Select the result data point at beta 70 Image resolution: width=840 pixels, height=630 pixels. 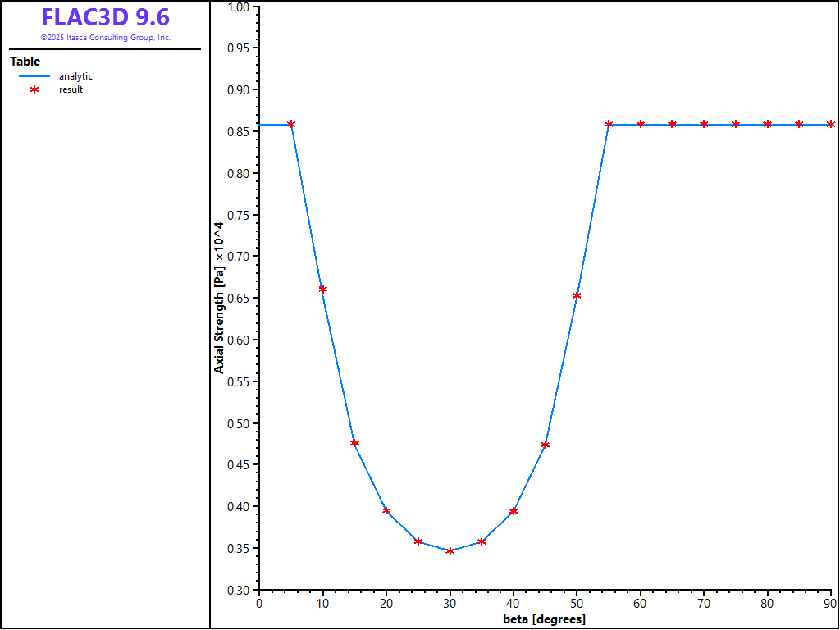(704, 125)
